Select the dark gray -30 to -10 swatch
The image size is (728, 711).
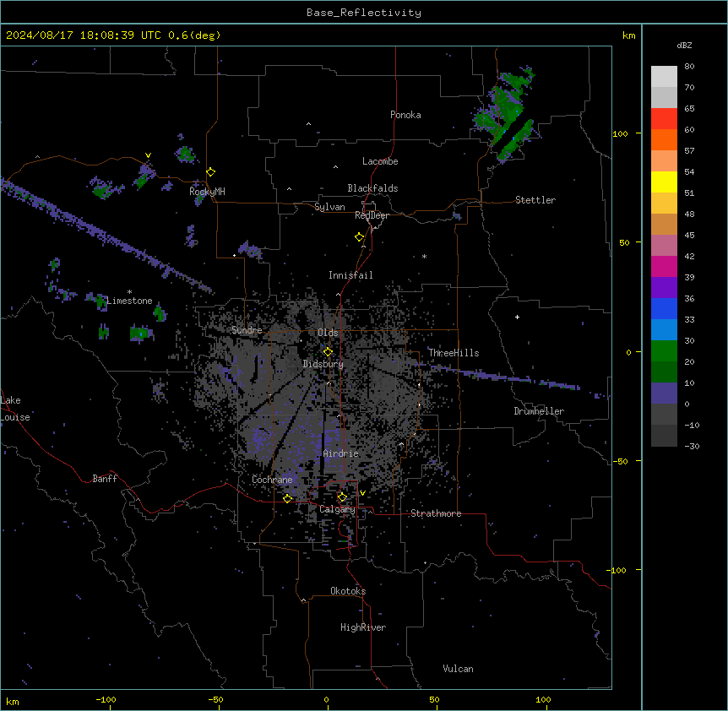(x=664, y=436)
